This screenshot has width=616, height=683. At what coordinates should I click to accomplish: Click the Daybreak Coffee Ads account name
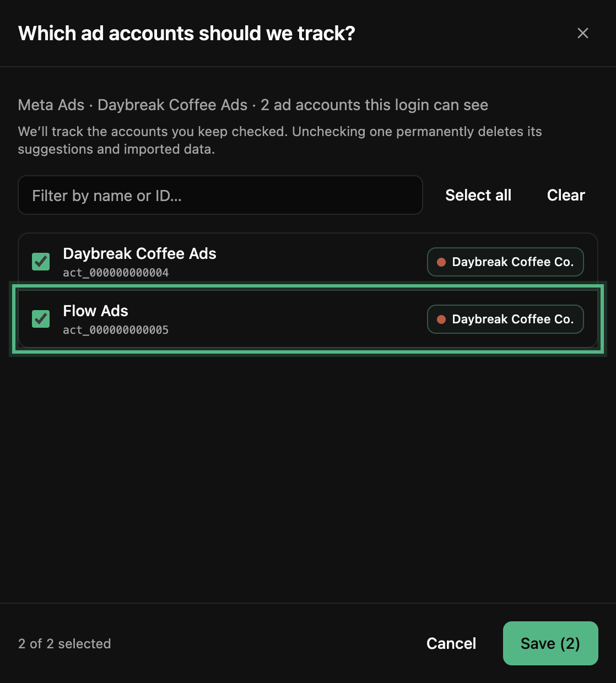click(x=140, y=253)
